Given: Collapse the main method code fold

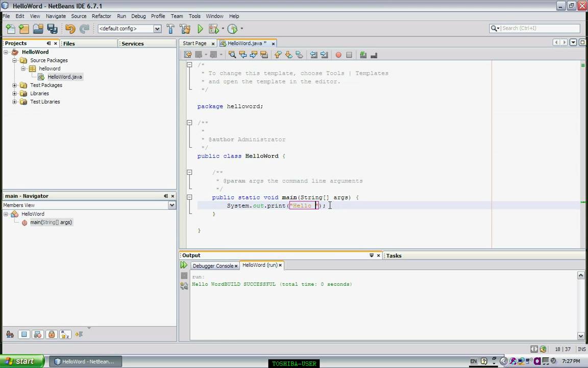Looking at the screenshot, I should pos(189,197).
